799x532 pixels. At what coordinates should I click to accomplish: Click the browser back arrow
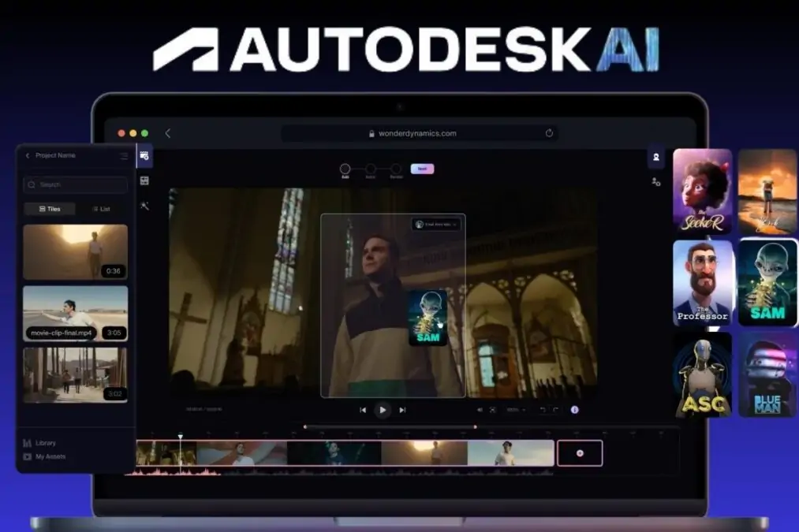click(x=168, y=133)
